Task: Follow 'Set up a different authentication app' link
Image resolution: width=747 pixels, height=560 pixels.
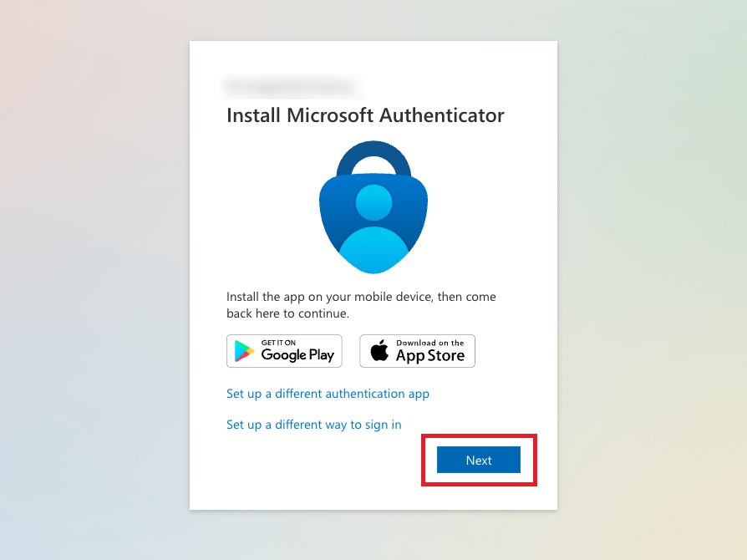Action: click(x=328, y=394)
